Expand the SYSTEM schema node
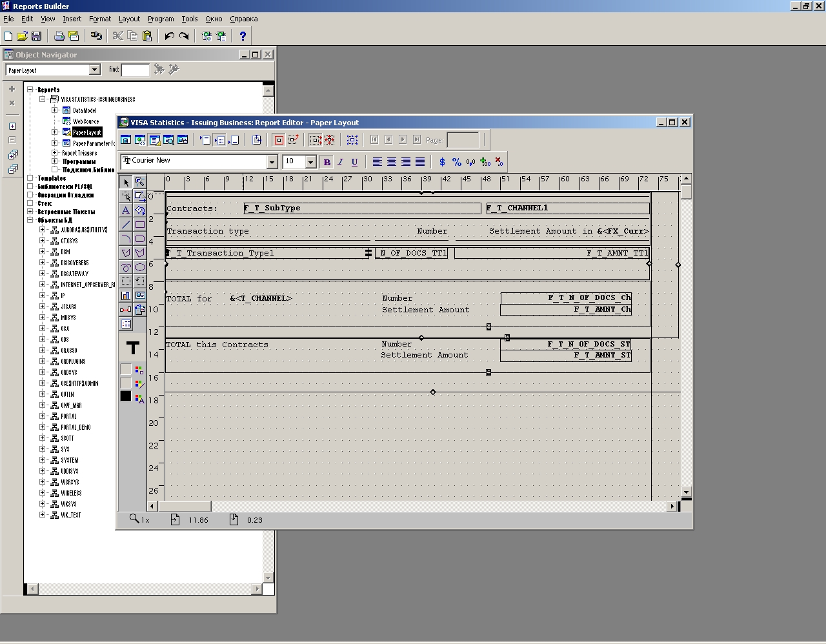This screenshot has width=826, height=644. pyautogui.click(x=42, y=459)
